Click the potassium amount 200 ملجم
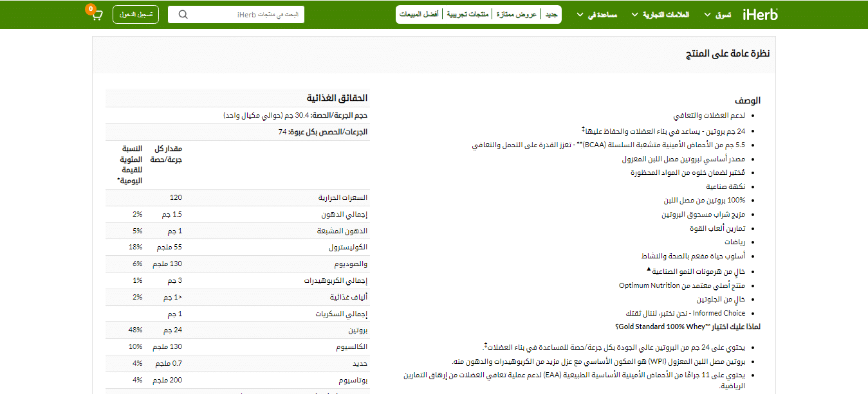The height and width of the screenshot is (394, 868). pos(168,381)
